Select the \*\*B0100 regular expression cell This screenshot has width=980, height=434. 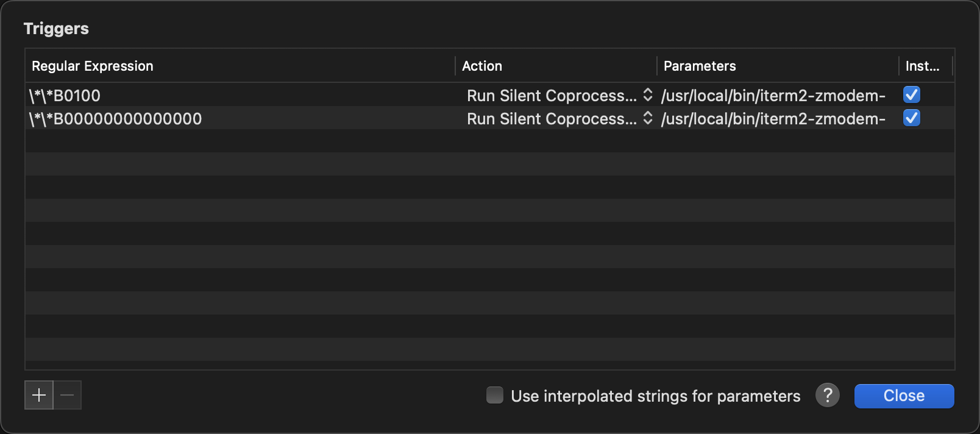pyautogui.click(x=240, y=95)
